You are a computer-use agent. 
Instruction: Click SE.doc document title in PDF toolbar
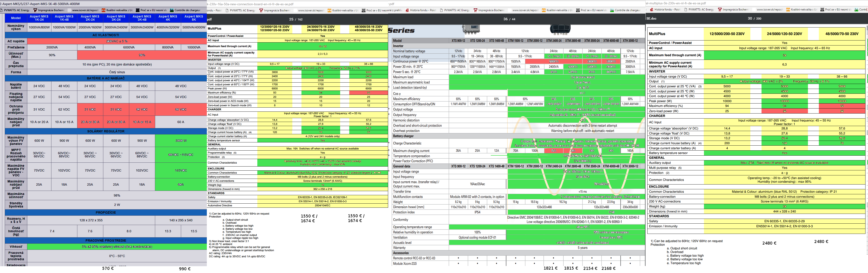point(651,18)
